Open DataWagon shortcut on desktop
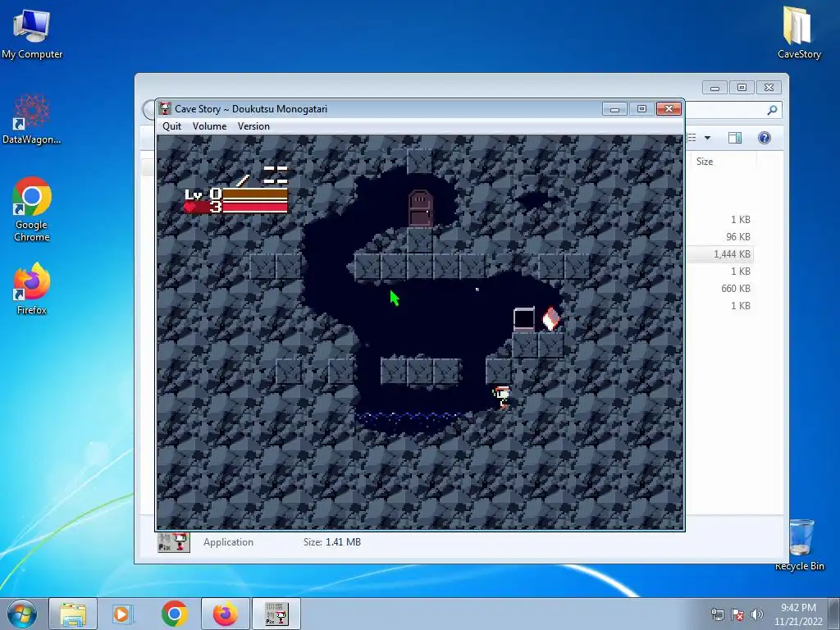840x630 pixels. coord(32,119)
